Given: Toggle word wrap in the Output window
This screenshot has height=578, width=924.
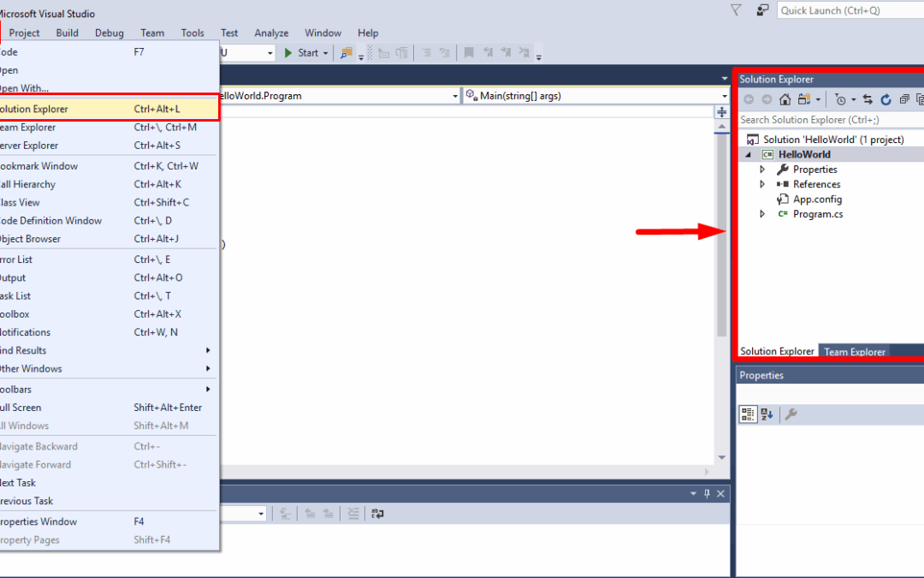Looking at the screenshot, I should tap(377, 514).
